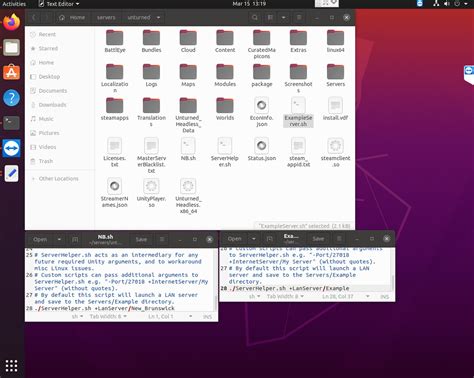This screenshot has height=378, width=474.
Task: Select the install.vdf file
Action: click(x=335, y=109)
